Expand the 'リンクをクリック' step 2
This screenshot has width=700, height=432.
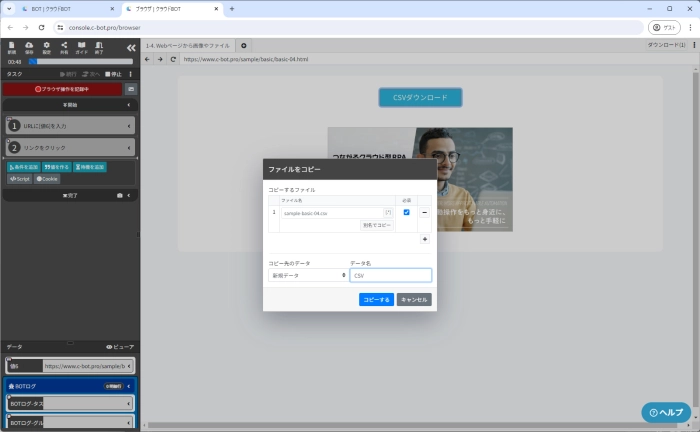click(x=70, y=147)
